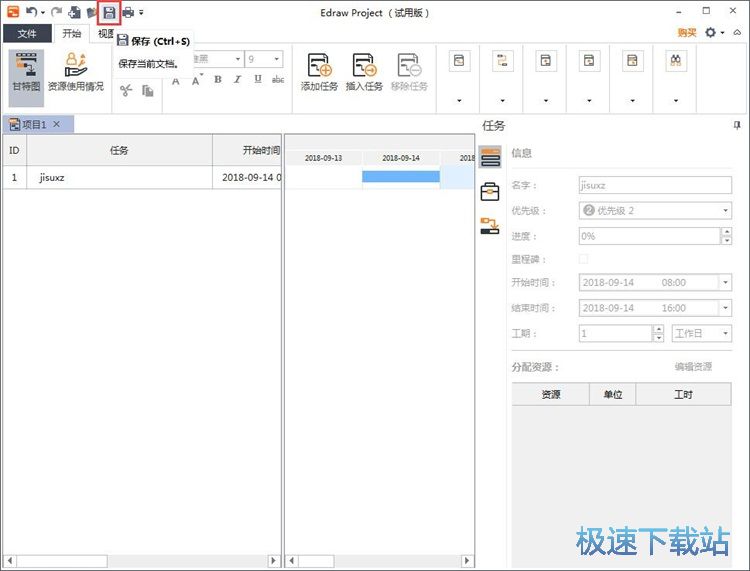Click the 购买 (Buy) link

(687, 33)
